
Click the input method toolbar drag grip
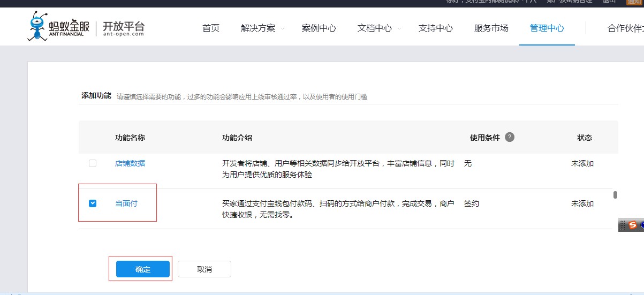point(623,225)
